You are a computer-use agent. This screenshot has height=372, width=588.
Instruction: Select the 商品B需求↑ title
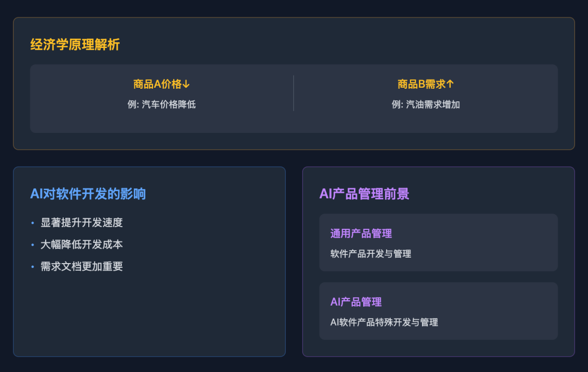point(426,84)
